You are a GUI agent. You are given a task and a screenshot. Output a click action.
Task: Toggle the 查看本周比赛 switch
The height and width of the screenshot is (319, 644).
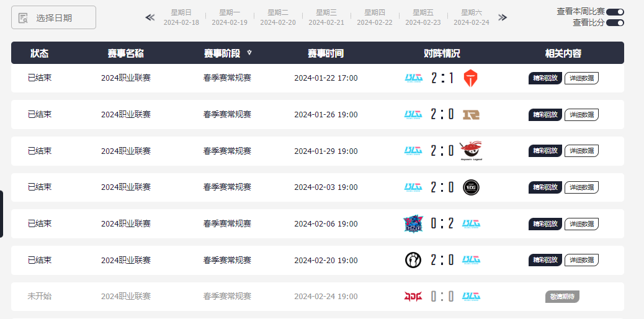[615, 12]
